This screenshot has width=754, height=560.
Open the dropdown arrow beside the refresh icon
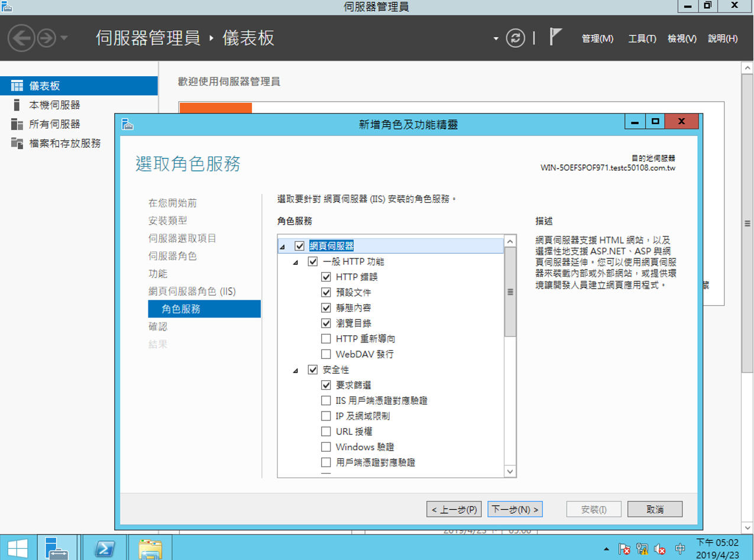pos(496,39)
